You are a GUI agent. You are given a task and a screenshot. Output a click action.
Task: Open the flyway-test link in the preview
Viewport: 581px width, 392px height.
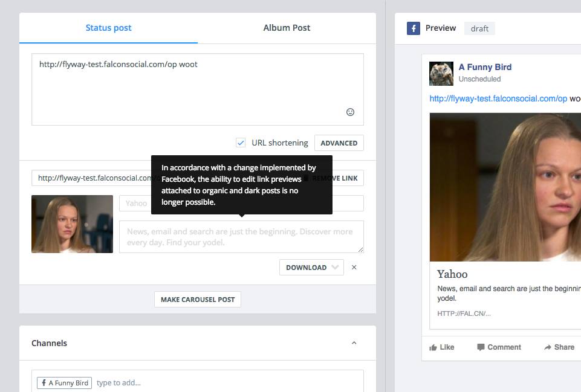click(498, 98)
